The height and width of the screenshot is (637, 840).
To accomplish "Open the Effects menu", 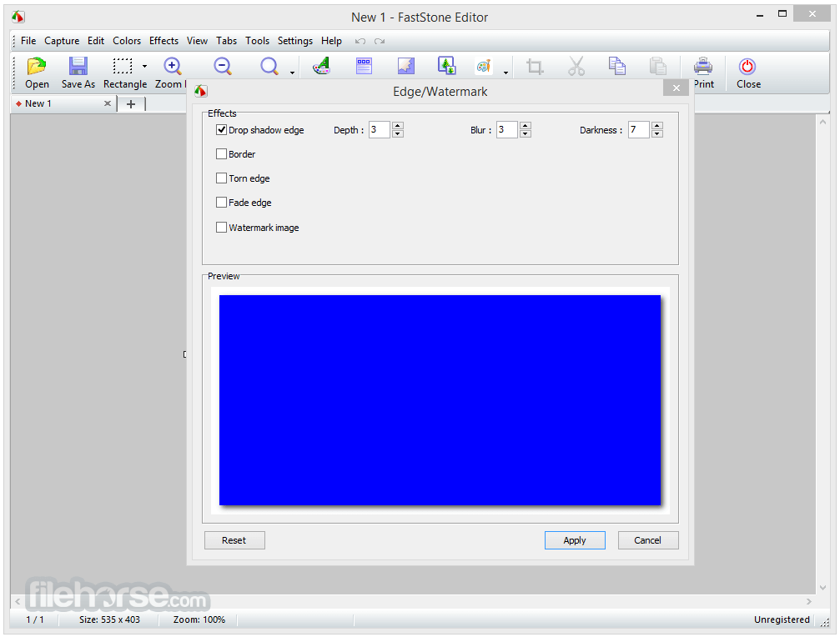I will click(x=163, y=41).
